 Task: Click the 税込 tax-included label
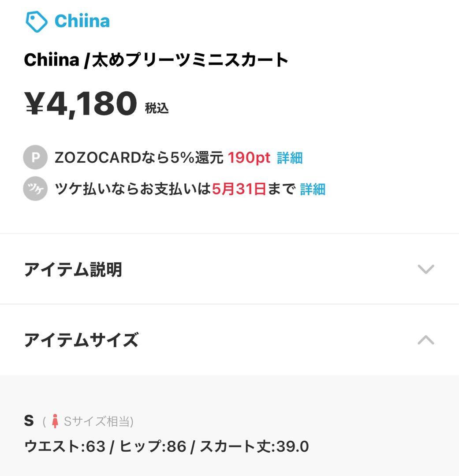coord(157,108)
